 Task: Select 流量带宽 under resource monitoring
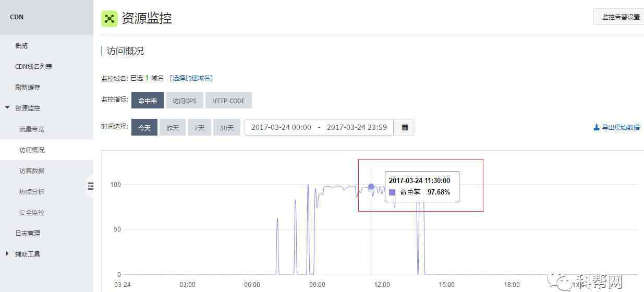pyautogui.click(x=32, y=129)
